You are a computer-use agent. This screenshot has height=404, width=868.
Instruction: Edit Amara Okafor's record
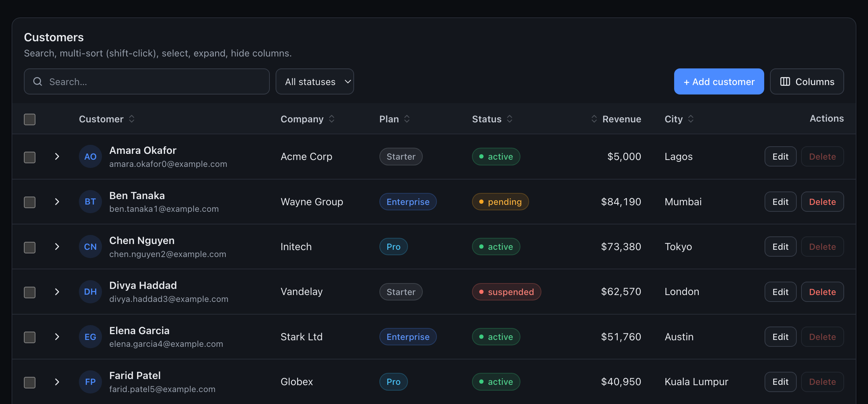pyautogui.click(x=780, y=156)
